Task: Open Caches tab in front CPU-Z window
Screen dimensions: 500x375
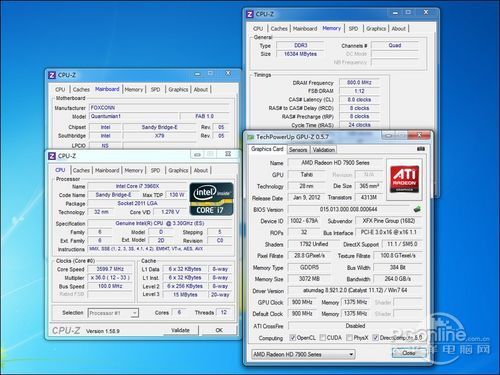Action: click(x=81, y=170)
